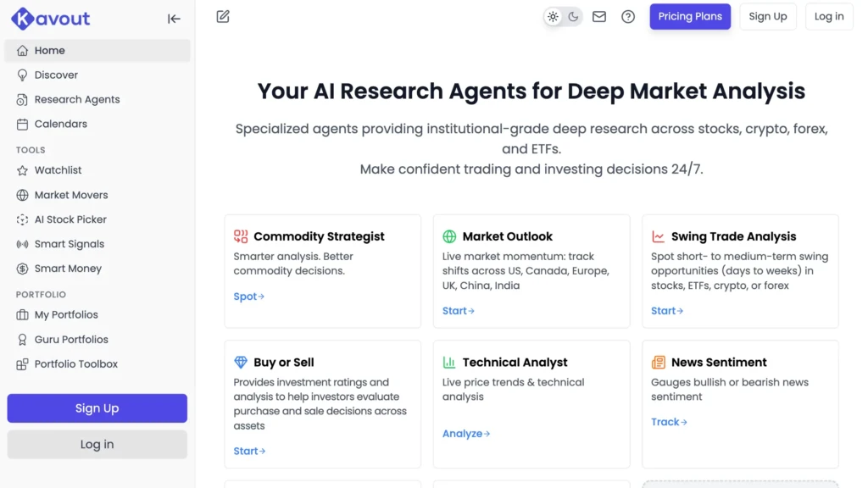Click the sidebar Sign Up button
Viewport: 868px width, 488px height.
point(97,408)
